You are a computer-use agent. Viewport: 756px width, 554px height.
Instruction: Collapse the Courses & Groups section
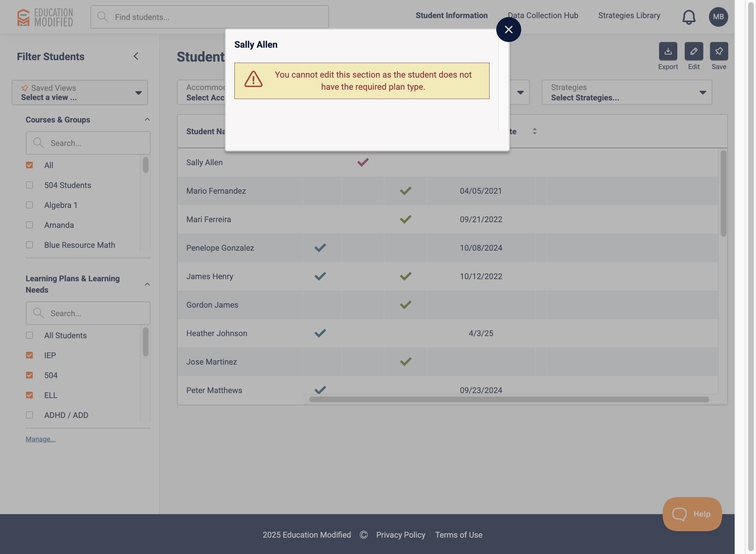[147, 120]
